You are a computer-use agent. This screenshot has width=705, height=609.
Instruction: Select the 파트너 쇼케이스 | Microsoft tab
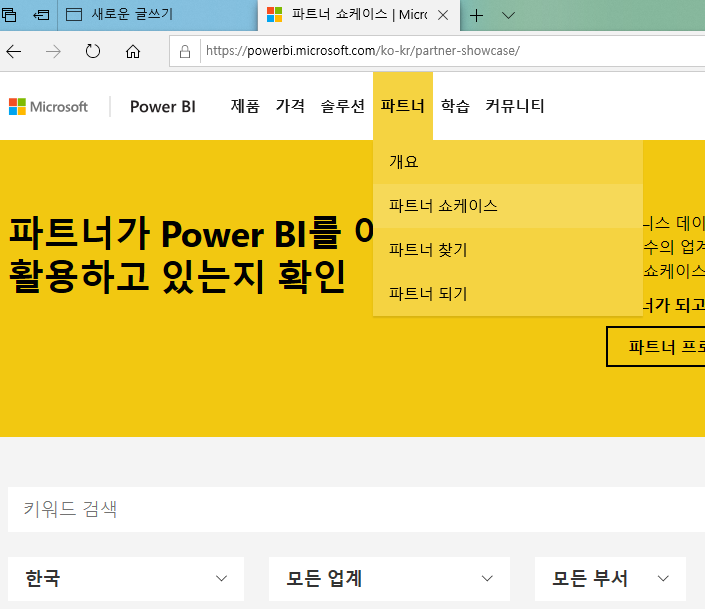(359, 15)
